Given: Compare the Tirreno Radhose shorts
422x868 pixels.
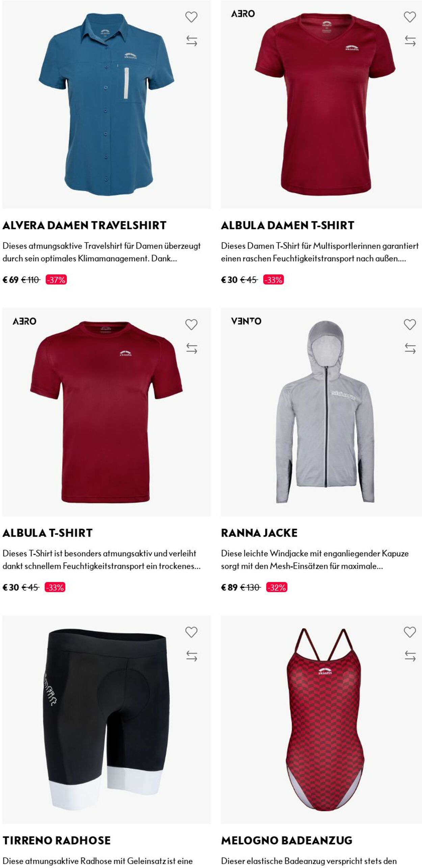Looking at the screenshot, I should [191, 656].
